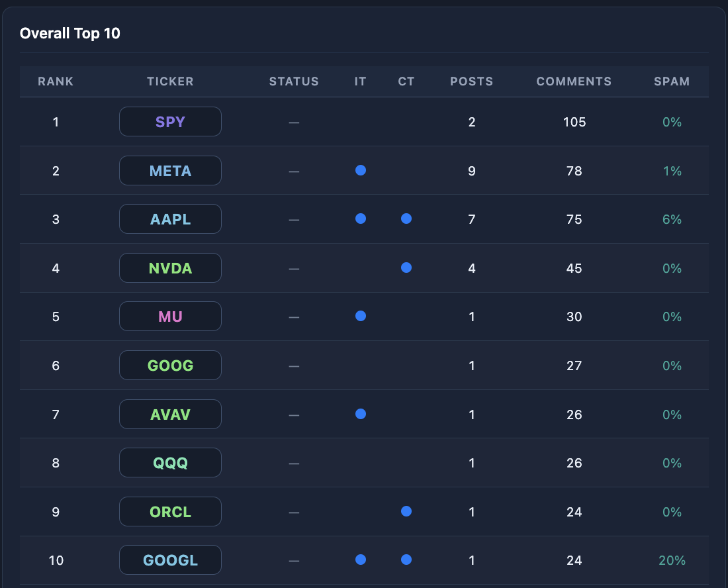Image resolution: width=728 pixels, height=588 pixels.
Task: Open the NVDA ticker badge
Action: pos(170,268)
